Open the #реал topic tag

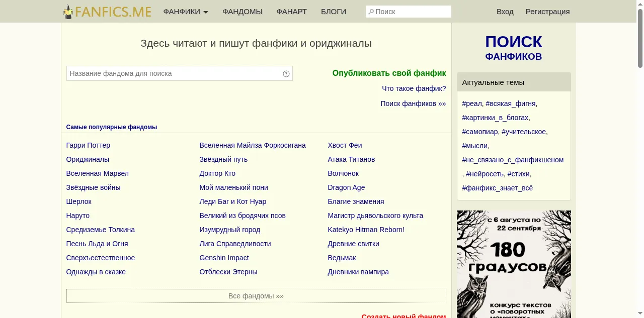coord(472,103)
